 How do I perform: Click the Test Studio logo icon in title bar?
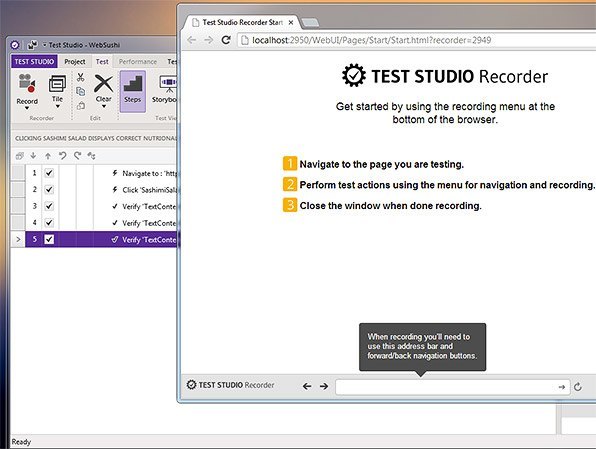pos(15,45)
